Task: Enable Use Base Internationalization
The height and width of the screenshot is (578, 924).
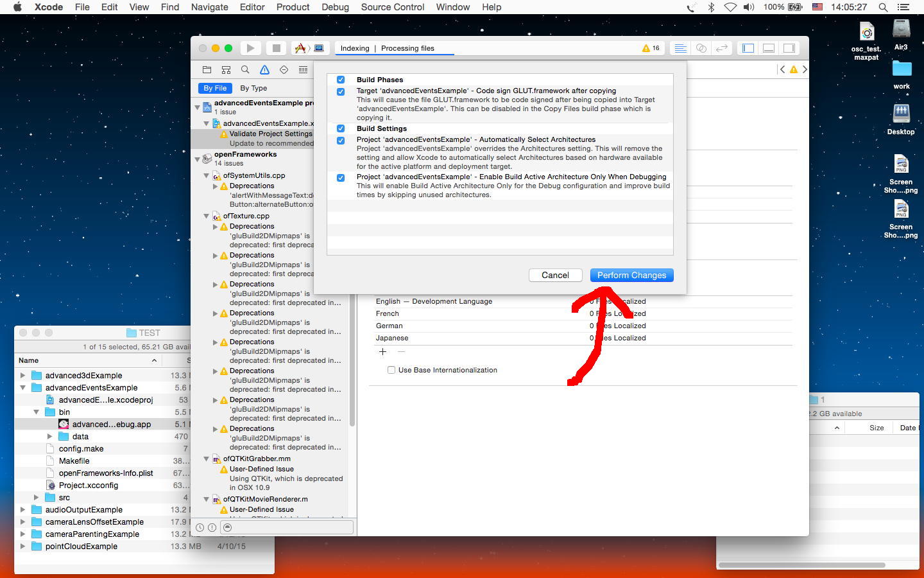Action: click(x=391, y=370)
